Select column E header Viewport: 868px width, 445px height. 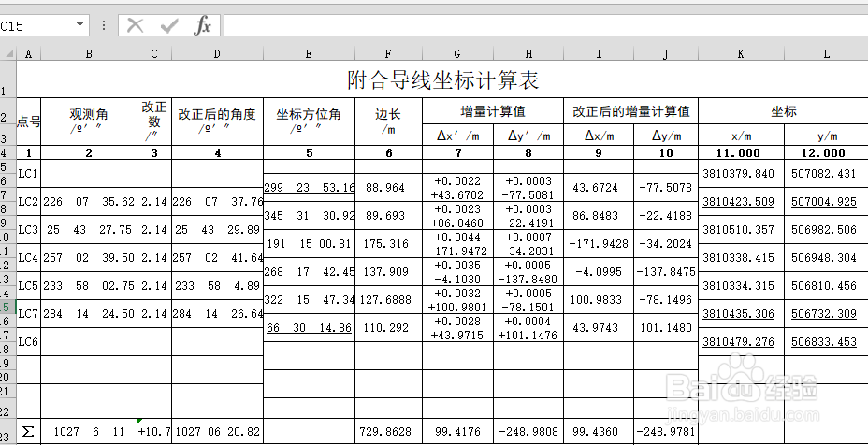[x=309, y=53]
